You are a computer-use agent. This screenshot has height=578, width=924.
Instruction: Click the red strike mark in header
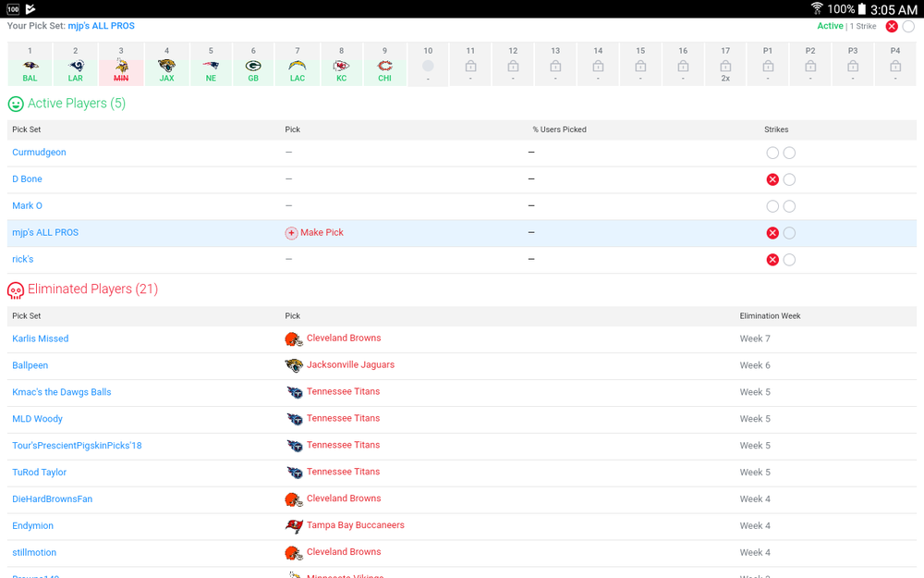coord(892,26)
